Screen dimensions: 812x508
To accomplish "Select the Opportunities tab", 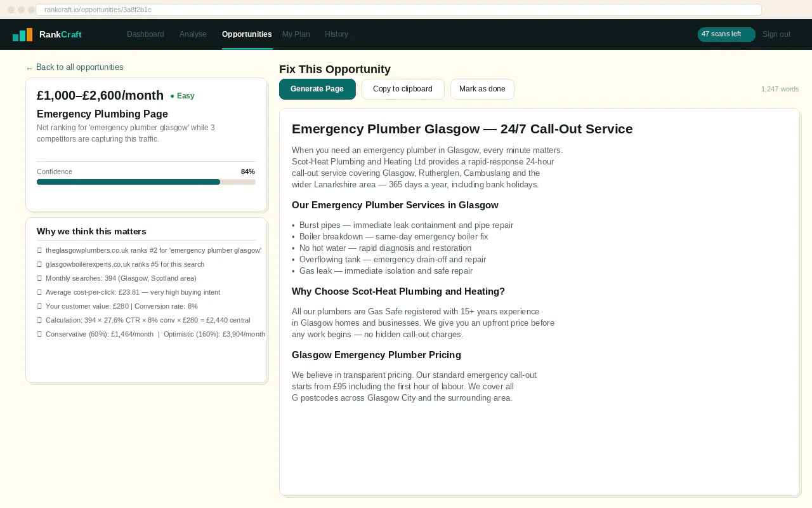I will click(247, 34).
